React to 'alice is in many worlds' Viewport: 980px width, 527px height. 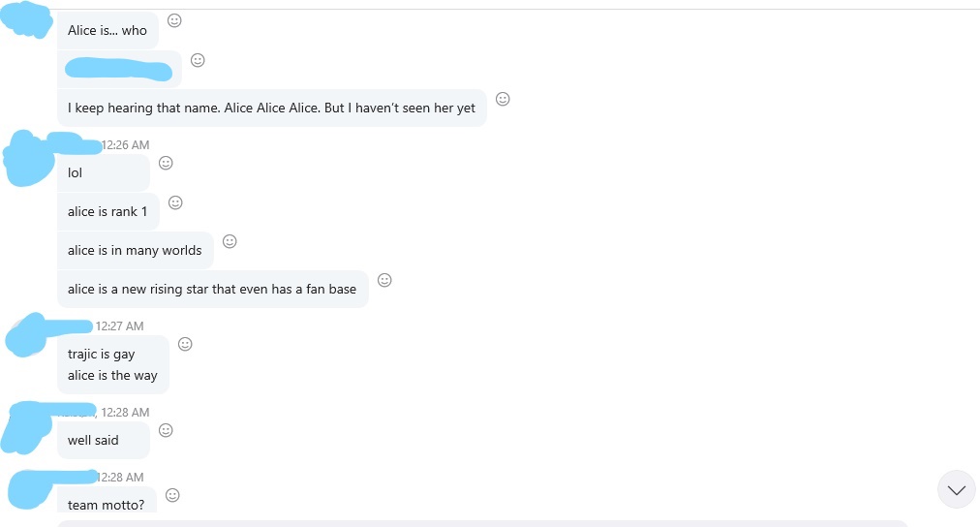tap(230, 241)
